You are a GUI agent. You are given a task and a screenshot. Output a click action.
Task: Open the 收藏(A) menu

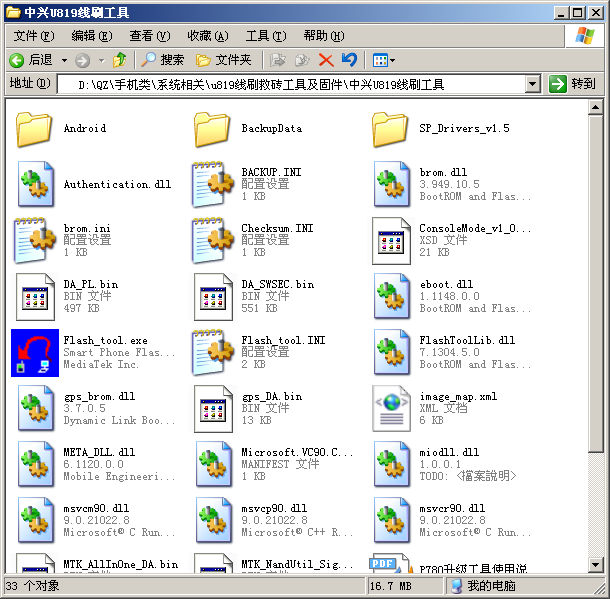[208, 36]
